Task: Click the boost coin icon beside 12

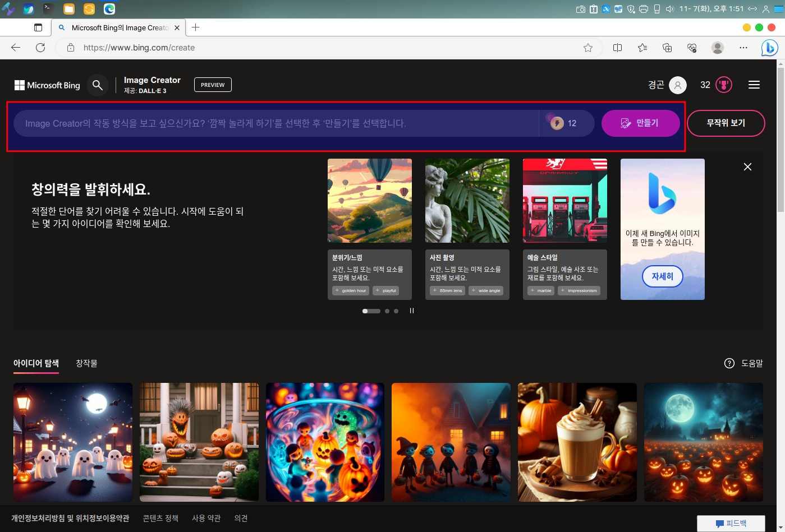Action: [557, 123]
